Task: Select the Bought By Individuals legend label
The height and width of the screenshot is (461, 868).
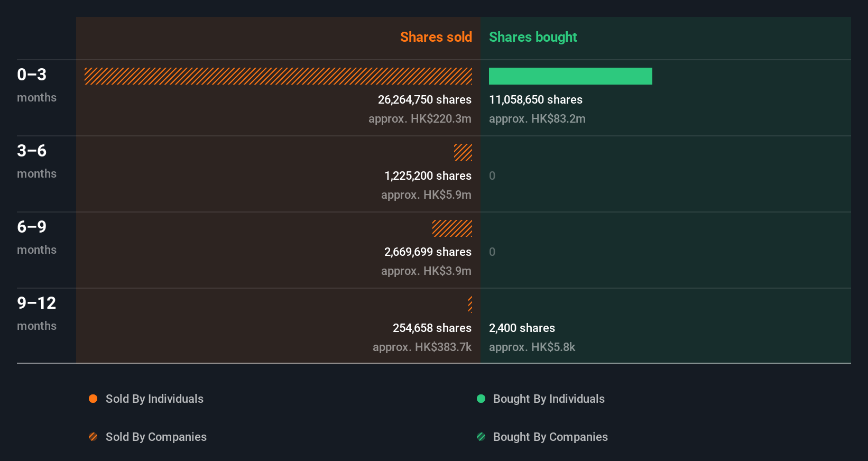Action: pyautogui.click(x=549, y=399)
